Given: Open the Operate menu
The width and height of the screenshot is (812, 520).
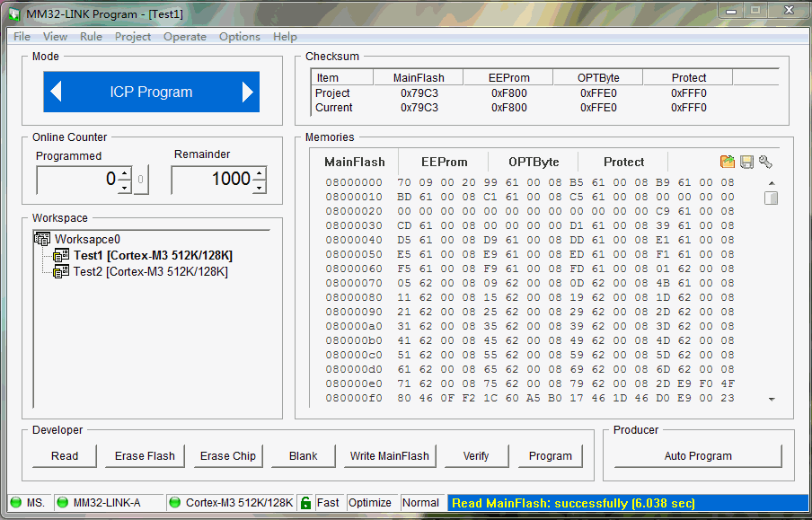Looking at the screenshot, I should (185, 37).
